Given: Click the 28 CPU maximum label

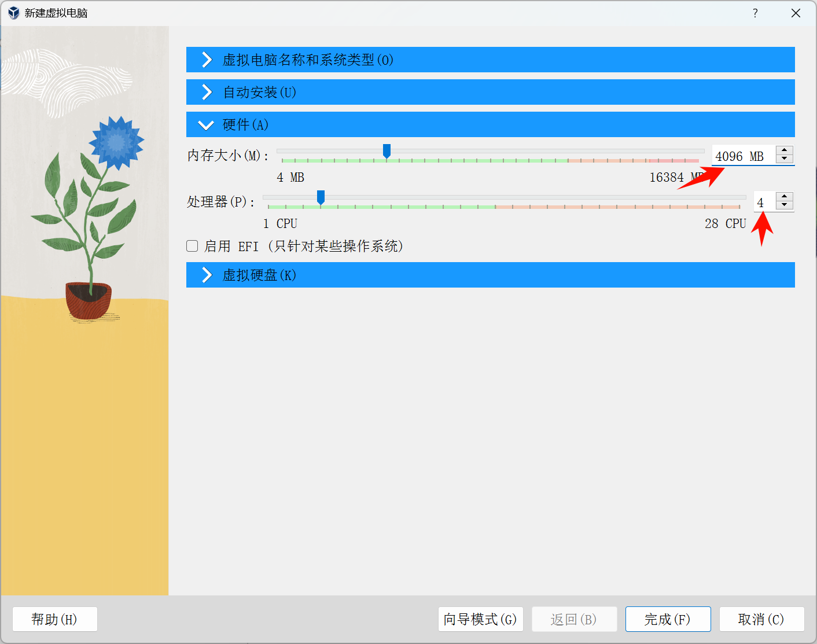Looking at the screenshot, I should tap(726, 223).
